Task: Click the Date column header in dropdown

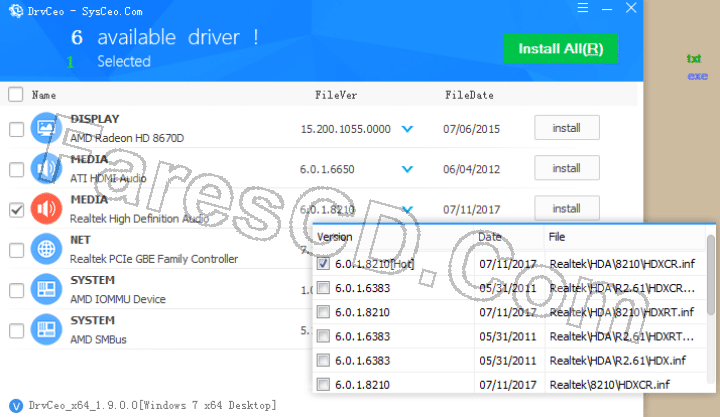Action: point(489,237)
